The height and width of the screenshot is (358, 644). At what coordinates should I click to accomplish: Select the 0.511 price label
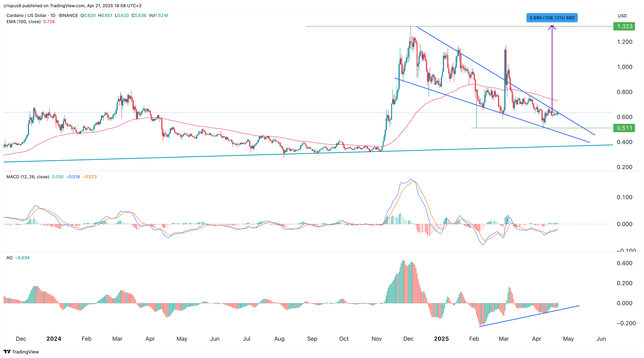(x=624, y=128)
